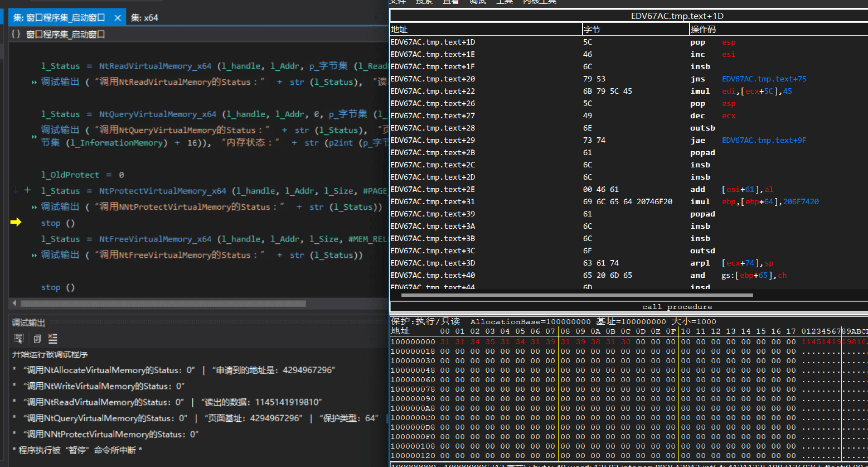Click the double-arrow marker before NtFreeVirtualMemory debug output line
868x467 pixels.
(x=35, y=255)
